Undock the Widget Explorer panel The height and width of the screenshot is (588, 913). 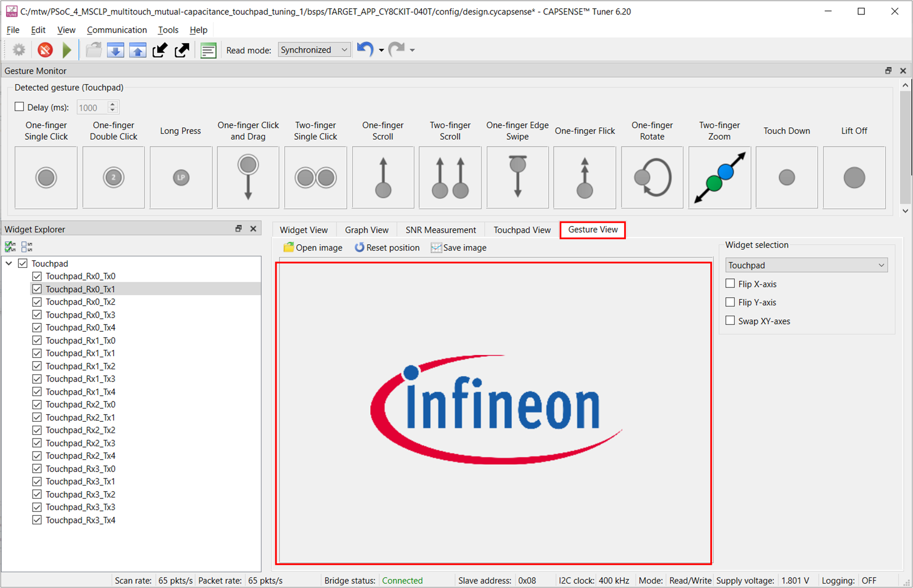tap(238, 229)
